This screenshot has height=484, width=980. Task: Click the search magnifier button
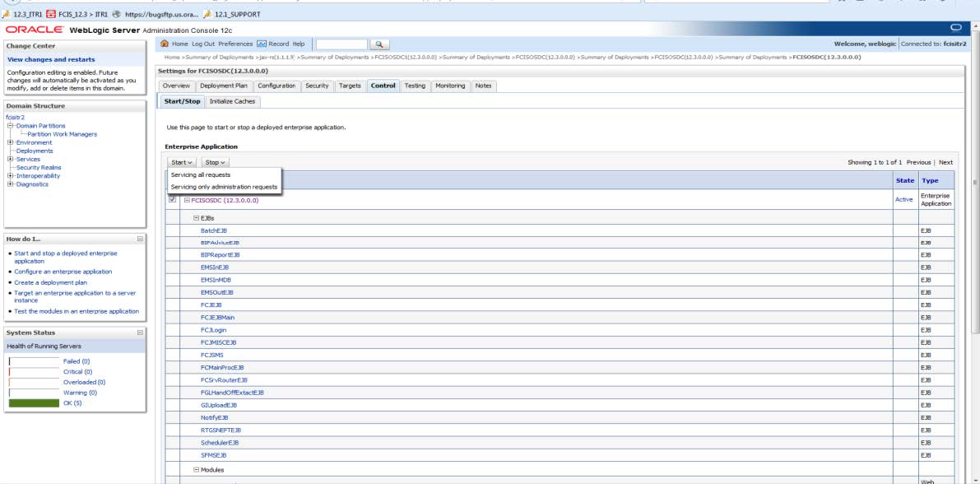[379, 44]
